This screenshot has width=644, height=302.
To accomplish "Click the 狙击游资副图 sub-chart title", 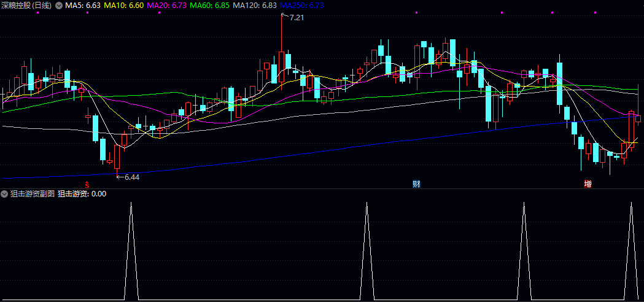I will (x=33, y=194).
